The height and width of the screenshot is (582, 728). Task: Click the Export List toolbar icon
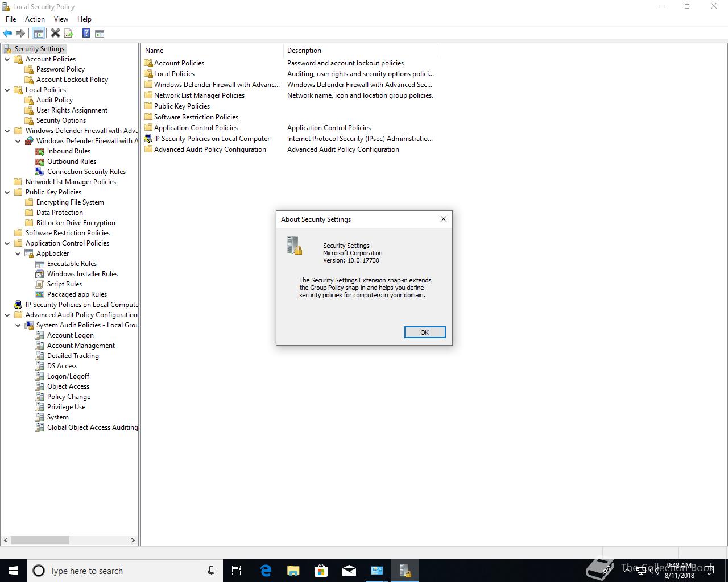click(x=69, y=34)
